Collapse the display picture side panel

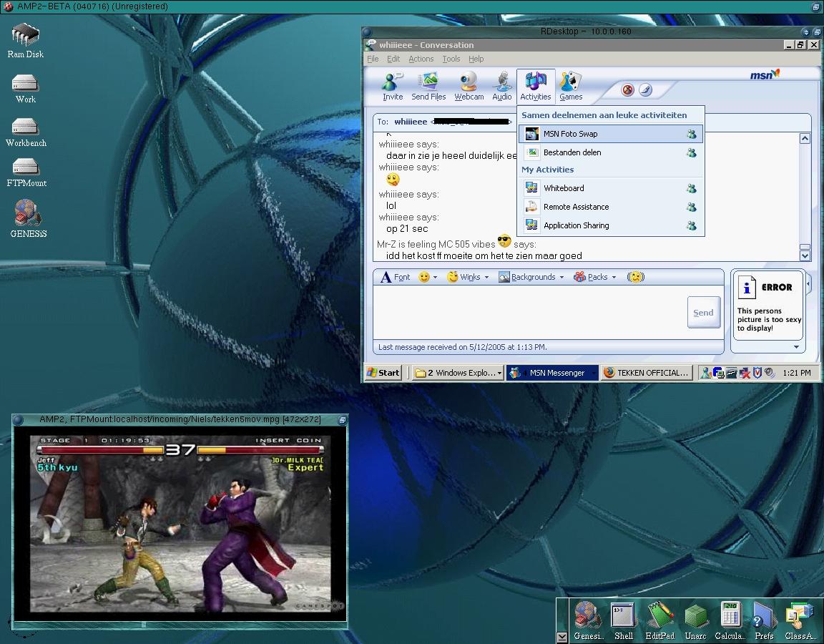tap(808, 284)
